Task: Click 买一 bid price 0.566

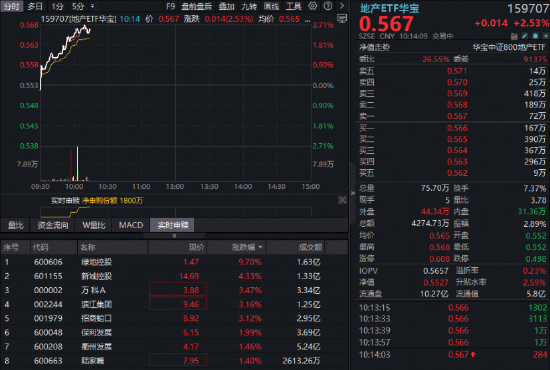Action: 457,128
